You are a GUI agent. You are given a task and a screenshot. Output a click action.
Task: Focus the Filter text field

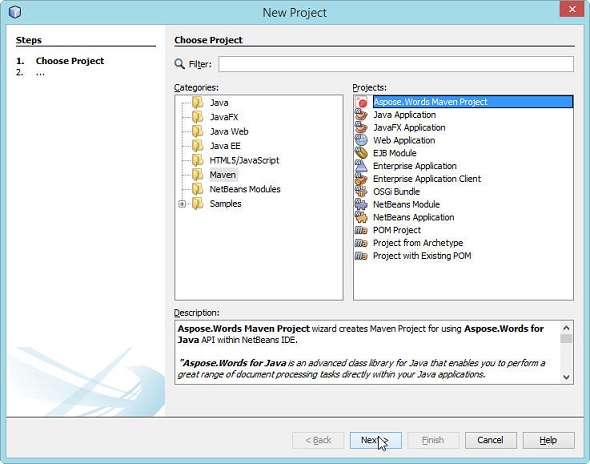[x=396, y=64]
